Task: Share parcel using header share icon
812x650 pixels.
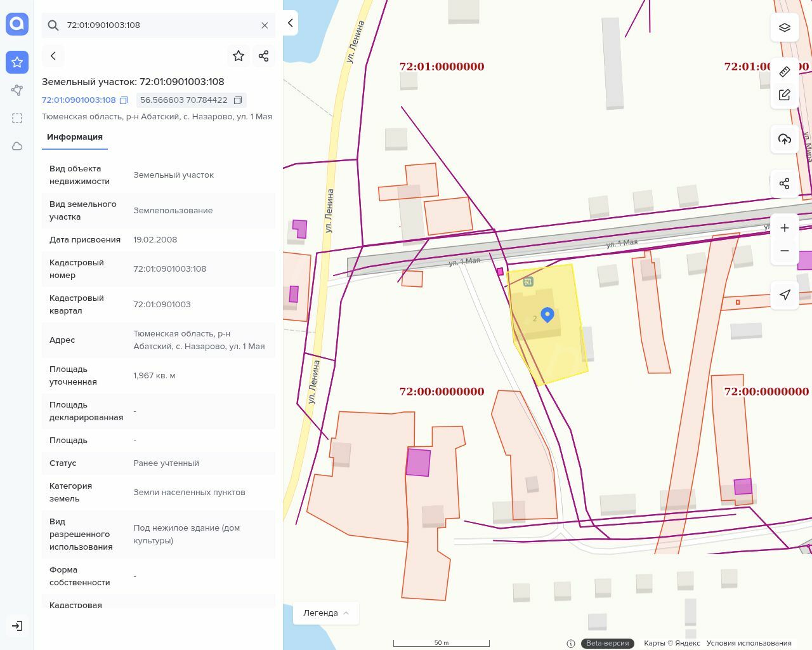Action: (x=264, y=56)
